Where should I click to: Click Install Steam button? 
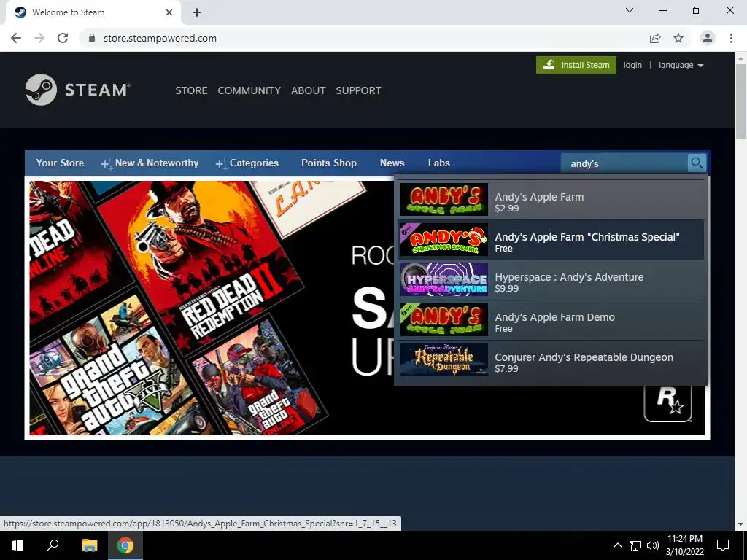click(x=576, y=65)
